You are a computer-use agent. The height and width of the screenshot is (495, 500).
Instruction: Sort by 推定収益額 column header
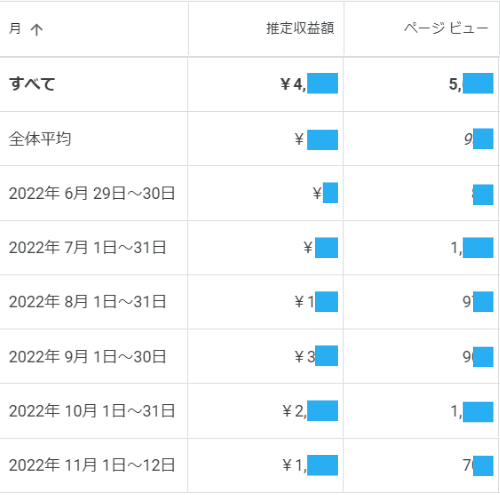pyautogui.click(x=300, y=28)
